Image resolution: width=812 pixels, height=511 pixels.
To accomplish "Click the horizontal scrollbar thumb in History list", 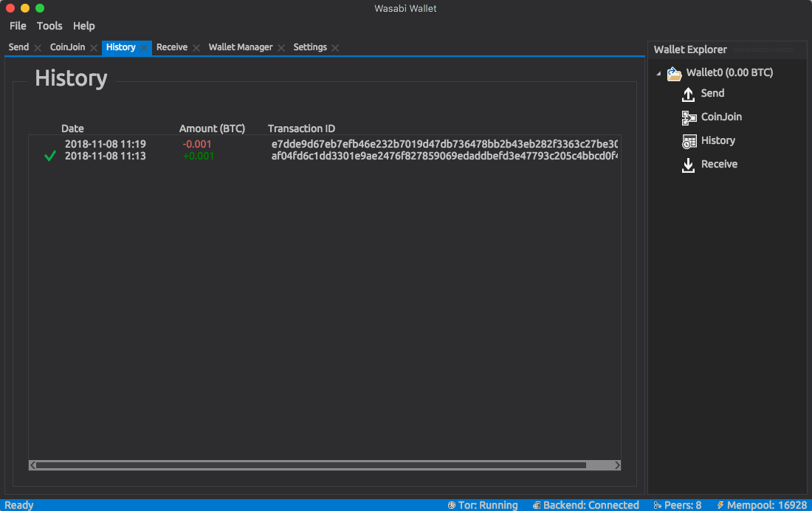I will coord(311,465).
